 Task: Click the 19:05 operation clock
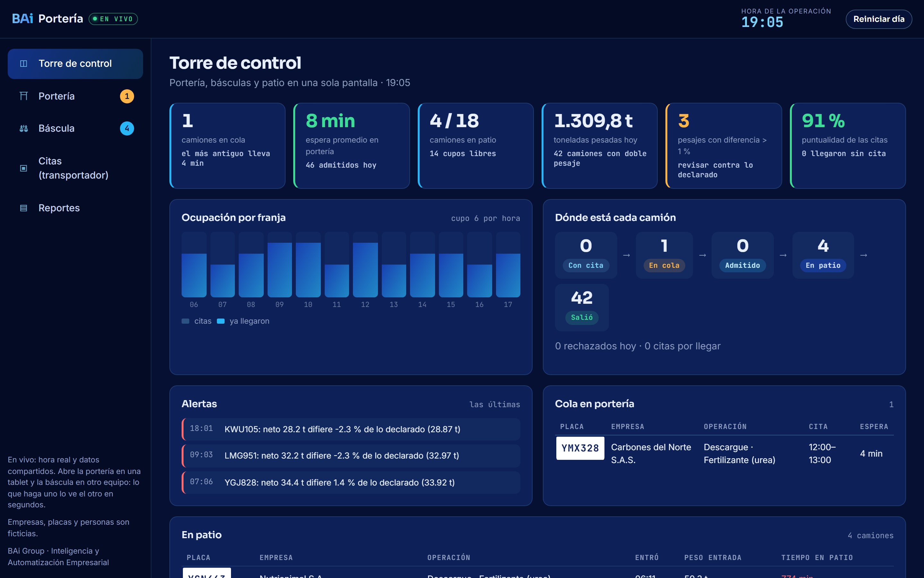click(762, 22)
